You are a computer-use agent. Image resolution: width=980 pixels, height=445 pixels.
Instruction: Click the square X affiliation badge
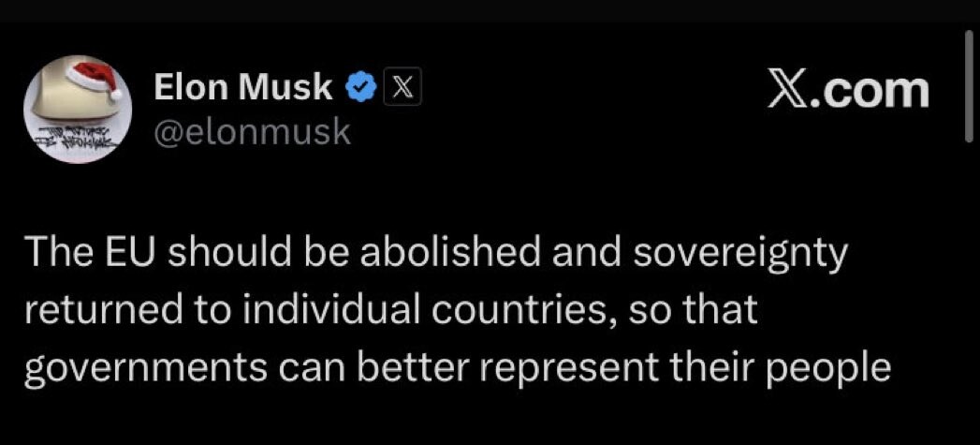400,89
